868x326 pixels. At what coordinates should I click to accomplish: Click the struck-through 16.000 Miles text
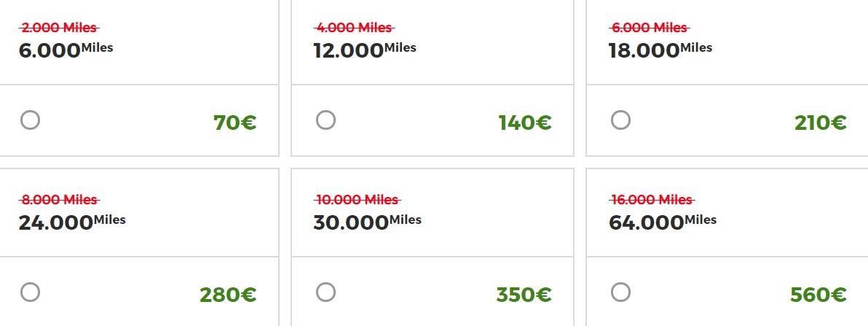click(652, 199)
